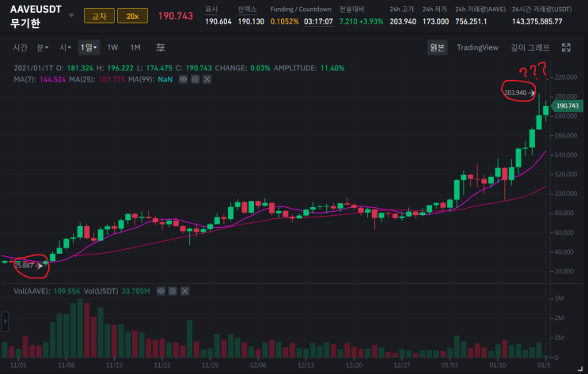Click the current price tag 190.743 on axis
588x374 pixels.
(x=567, y=106)
